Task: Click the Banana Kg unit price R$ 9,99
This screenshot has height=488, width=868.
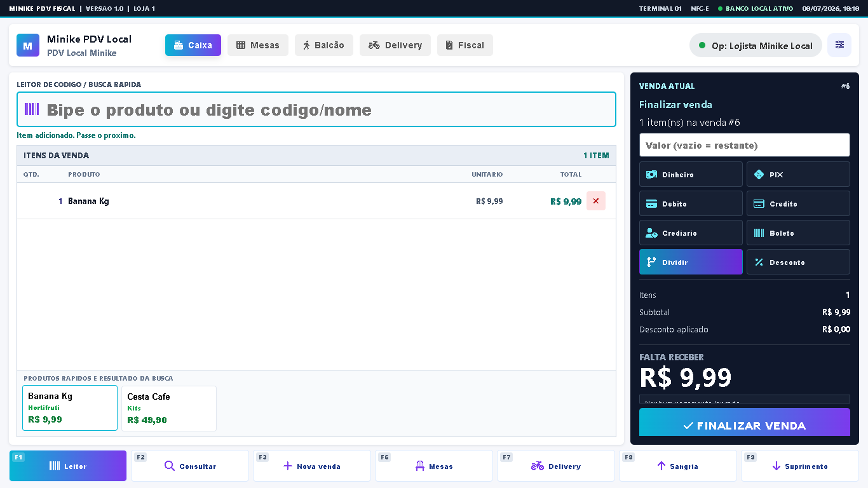Action: pos(489,201)
